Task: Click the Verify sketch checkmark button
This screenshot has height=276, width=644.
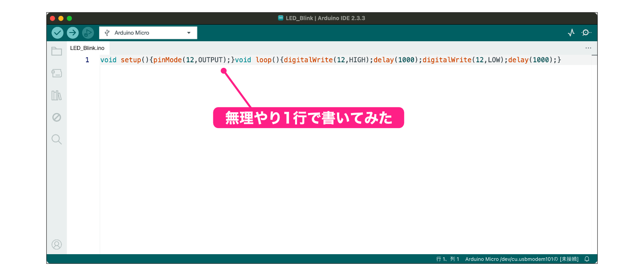Action: [57, 33]
